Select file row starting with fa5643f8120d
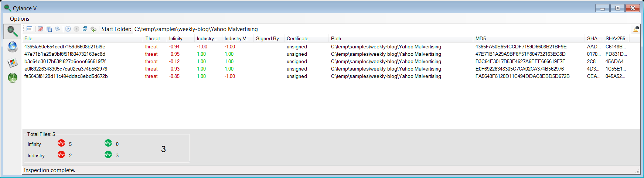The height and width of the screenshot is (178, 644). point(331,76)
